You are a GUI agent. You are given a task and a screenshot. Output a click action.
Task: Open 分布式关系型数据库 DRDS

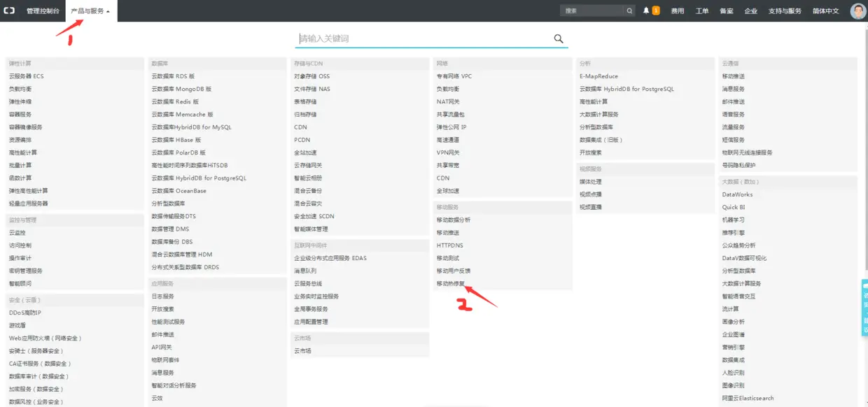pos(185,267)
